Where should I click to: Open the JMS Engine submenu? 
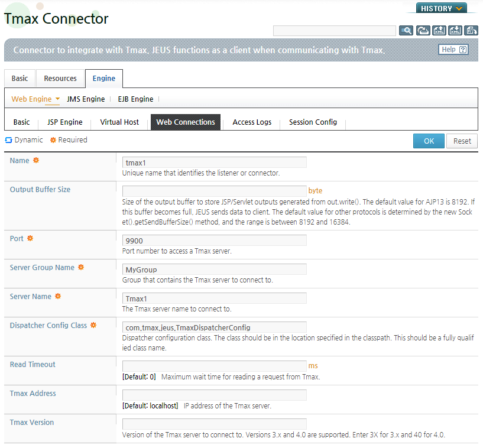(x=86, y=99)
